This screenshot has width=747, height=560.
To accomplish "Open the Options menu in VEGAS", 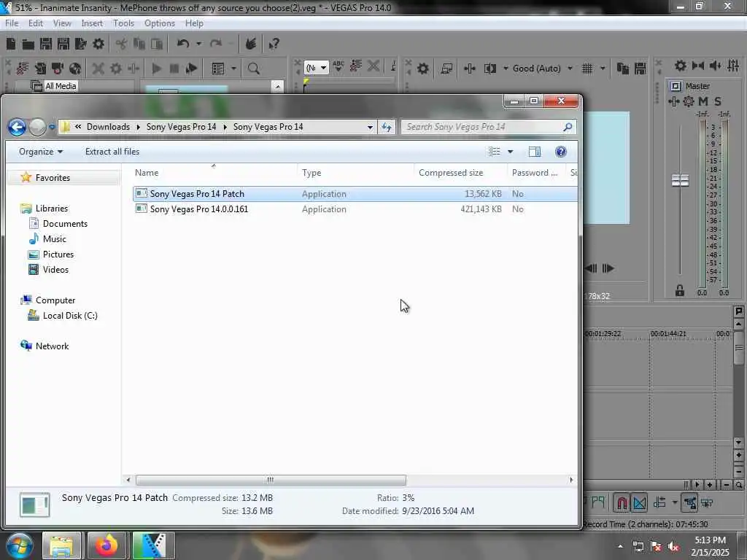I will pyautogui.click(x=160, y=23).
